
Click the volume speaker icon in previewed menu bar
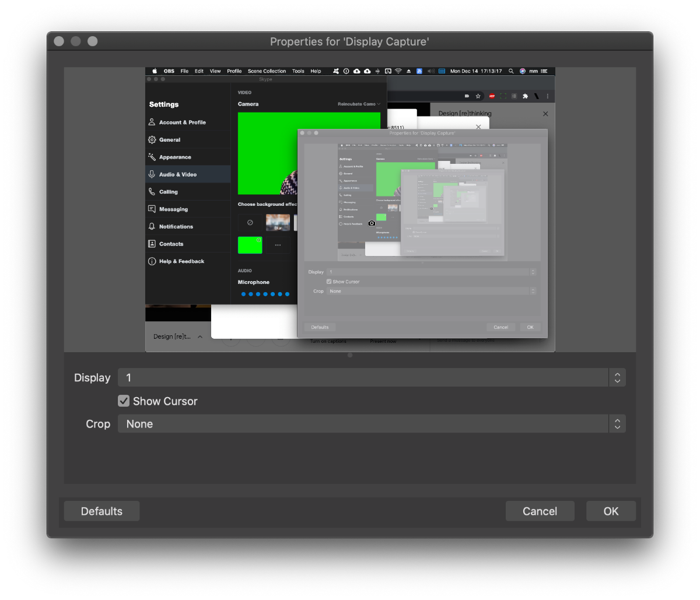[431, 71]
